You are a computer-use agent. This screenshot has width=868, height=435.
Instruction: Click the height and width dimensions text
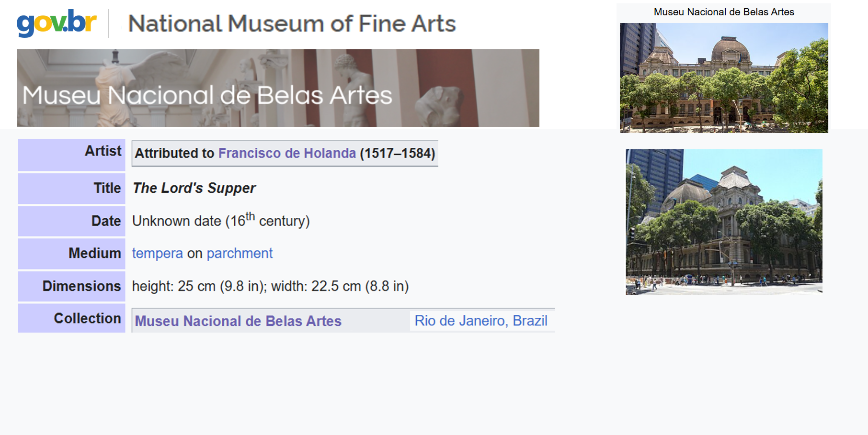pos(270,286)
